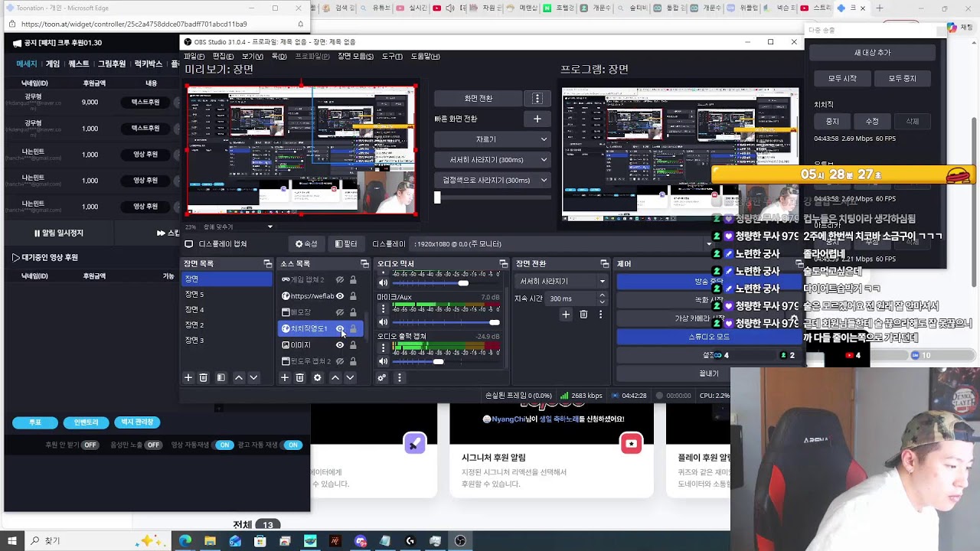The width and height of the screenshot is (980, 551).
Task: Open the 오디오 출력 캡쳐 channel options dots
Action: click(x=384, y=347)
